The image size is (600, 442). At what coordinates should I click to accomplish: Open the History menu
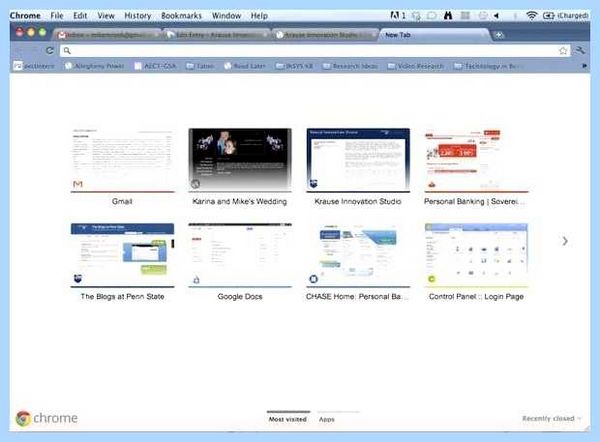[x=137, y=16]
